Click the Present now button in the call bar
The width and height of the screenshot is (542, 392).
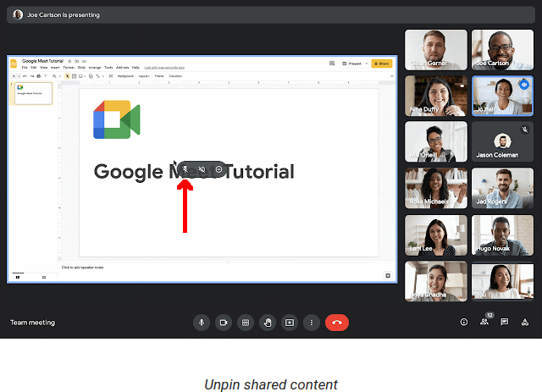point(290,323)
